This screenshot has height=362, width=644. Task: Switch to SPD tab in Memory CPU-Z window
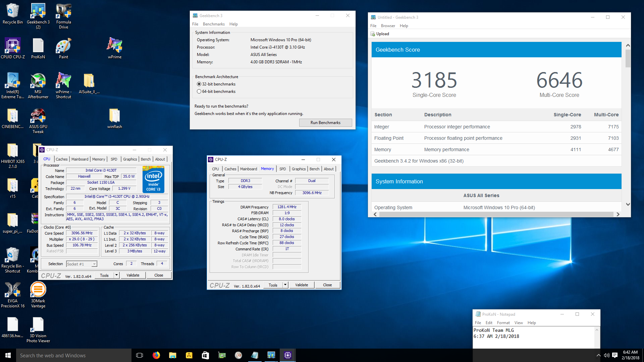tap(283, 169)
